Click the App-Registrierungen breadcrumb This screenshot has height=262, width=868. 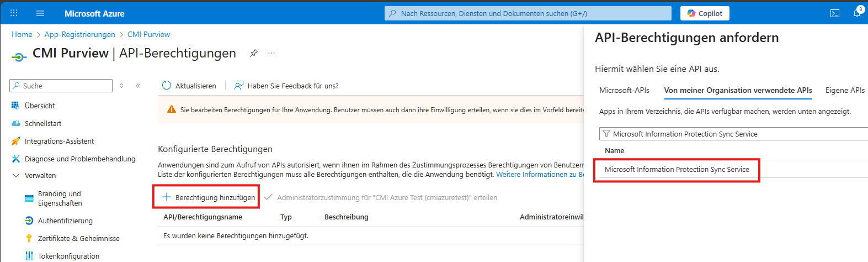pyautogui.click(x=80, y=34)
